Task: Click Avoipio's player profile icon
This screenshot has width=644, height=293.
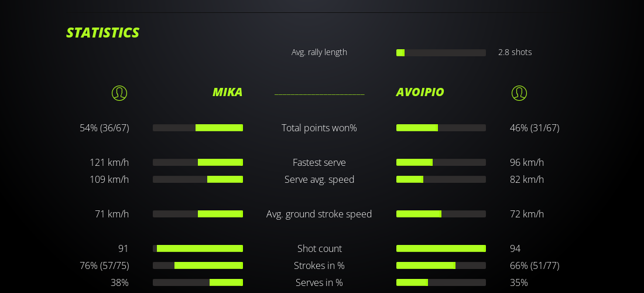Action: coord(519,93)
